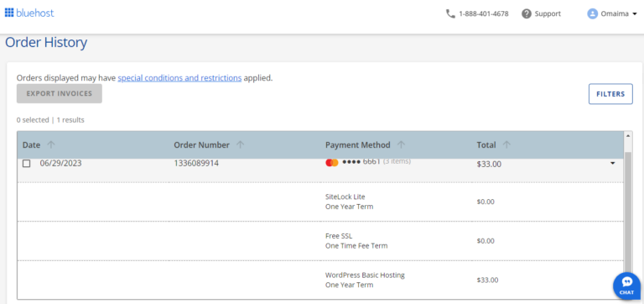Click the Support question mark icon
Screen dimensions: 644x304
pos(527,13)
